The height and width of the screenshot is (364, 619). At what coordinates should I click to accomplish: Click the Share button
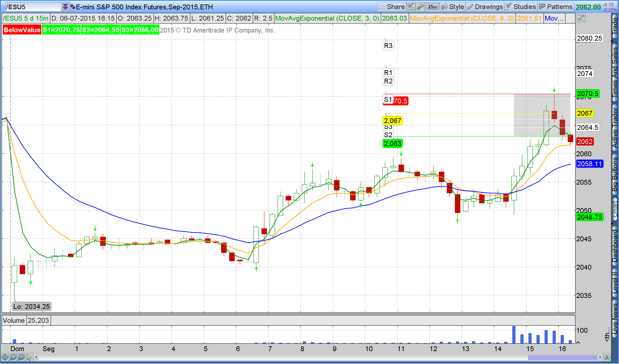click(x=392, y=7)
